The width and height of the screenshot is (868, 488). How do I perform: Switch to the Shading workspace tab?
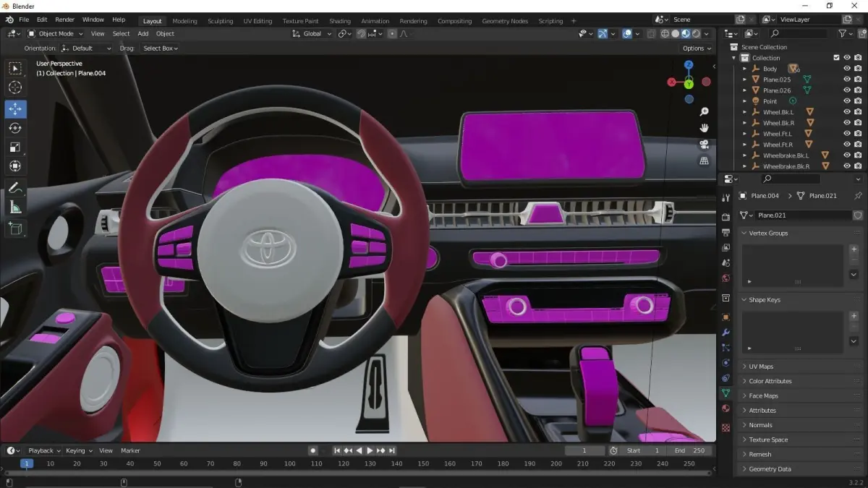coord(340,21)
